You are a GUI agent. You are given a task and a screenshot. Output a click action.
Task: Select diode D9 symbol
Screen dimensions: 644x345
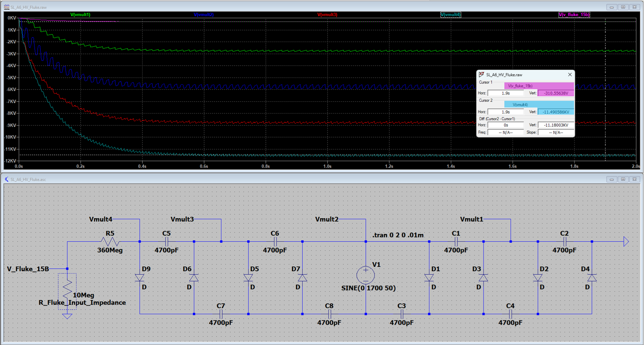[x=140, y=278]
